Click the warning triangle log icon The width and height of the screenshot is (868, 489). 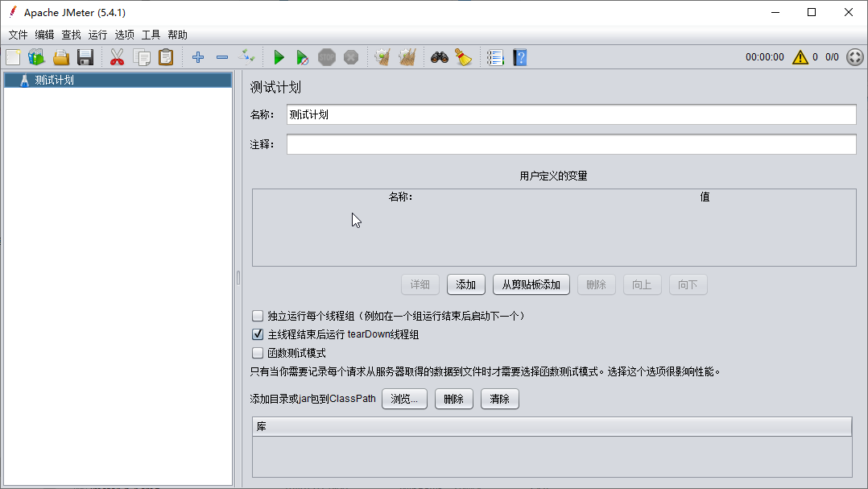tap(800, 57)
